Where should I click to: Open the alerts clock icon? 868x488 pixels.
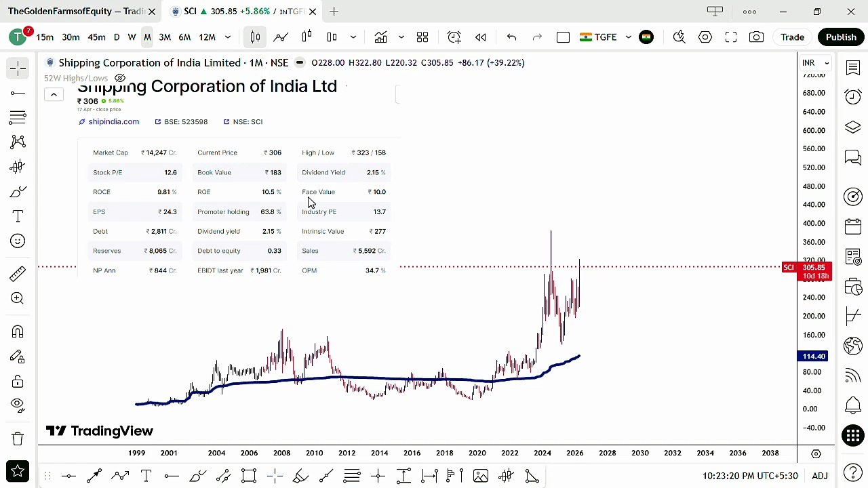pos(853,97)
